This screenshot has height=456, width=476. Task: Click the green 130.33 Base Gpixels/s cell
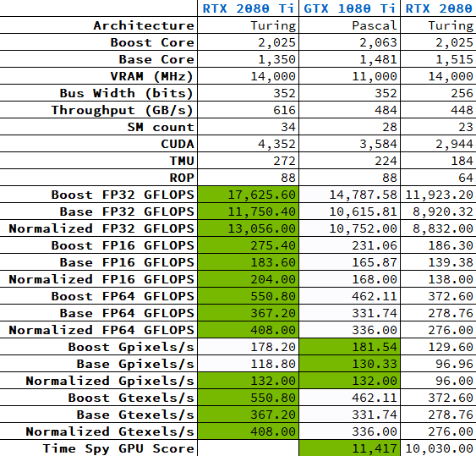click(350, 364)
